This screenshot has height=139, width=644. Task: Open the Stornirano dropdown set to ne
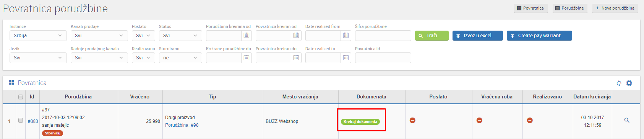[x=180, y=58]
